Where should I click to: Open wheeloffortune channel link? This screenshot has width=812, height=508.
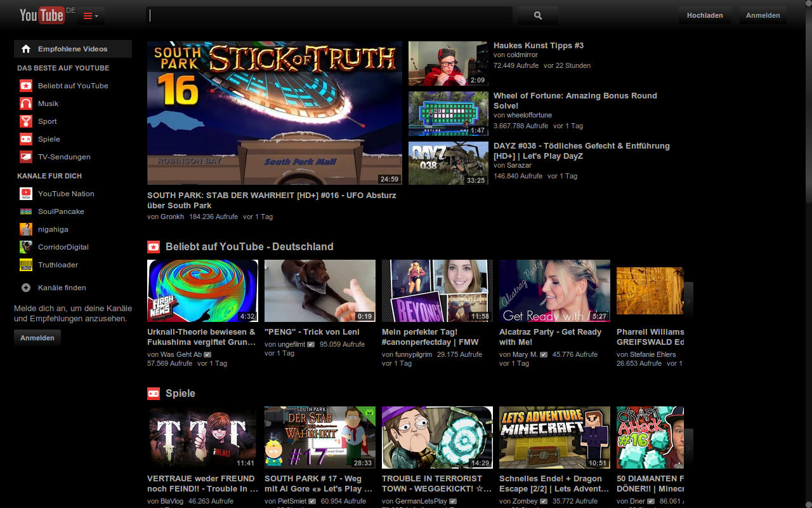point(529,115)
